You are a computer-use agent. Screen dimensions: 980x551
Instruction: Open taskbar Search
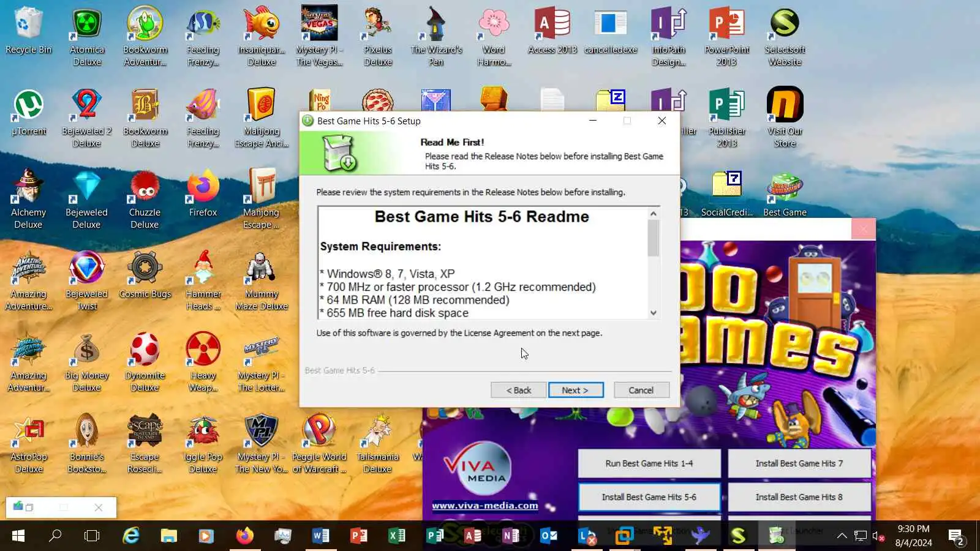point(55,536)
